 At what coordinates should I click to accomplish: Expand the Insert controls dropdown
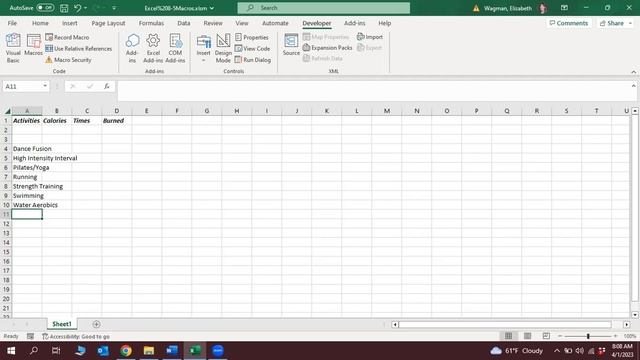pyautogui.click(x=203, y=60)
